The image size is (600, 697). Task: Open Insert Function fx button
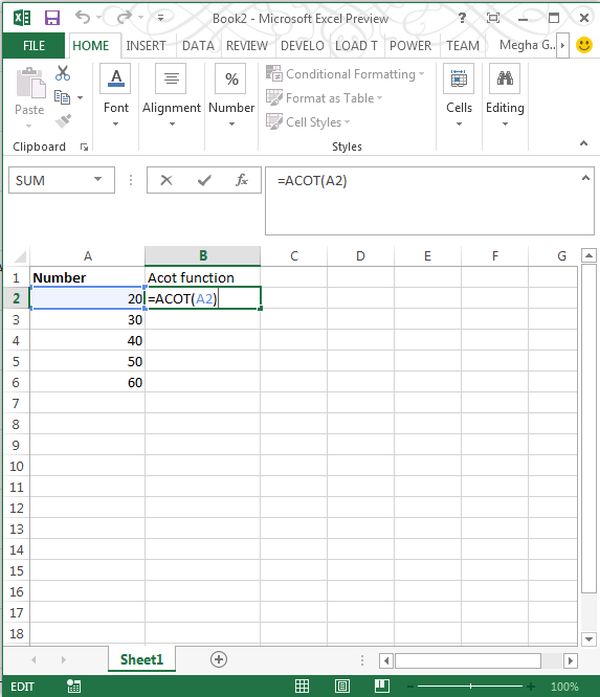click(241, 180)
